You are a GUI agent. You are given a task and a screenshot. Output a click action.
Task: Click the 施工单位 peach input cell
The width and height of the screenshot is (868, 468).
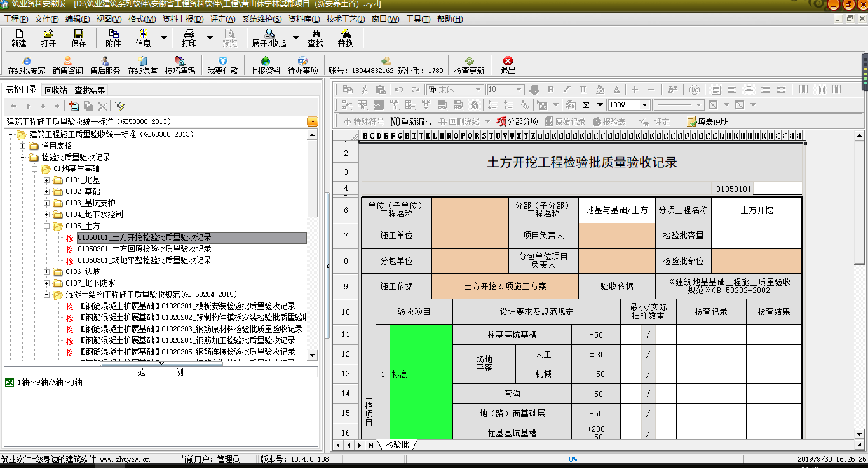coord(470,235)
